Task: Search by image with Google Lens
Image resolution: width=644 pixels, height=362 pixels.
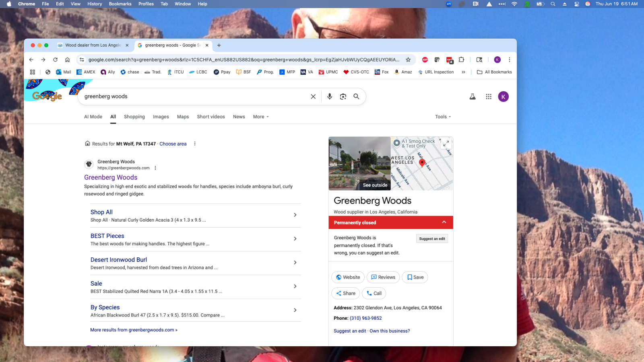Action: pyautogui.click(x=343, y=97)
